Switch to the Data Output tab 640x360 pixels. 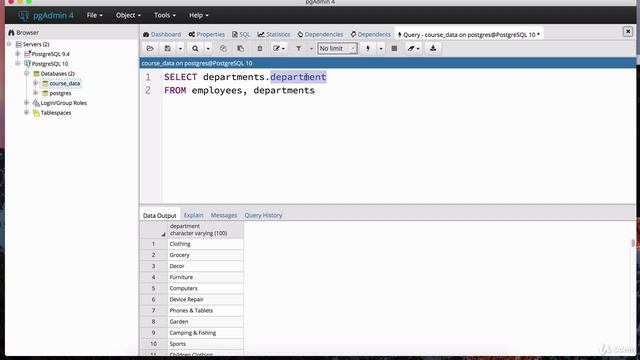point(159,215)
